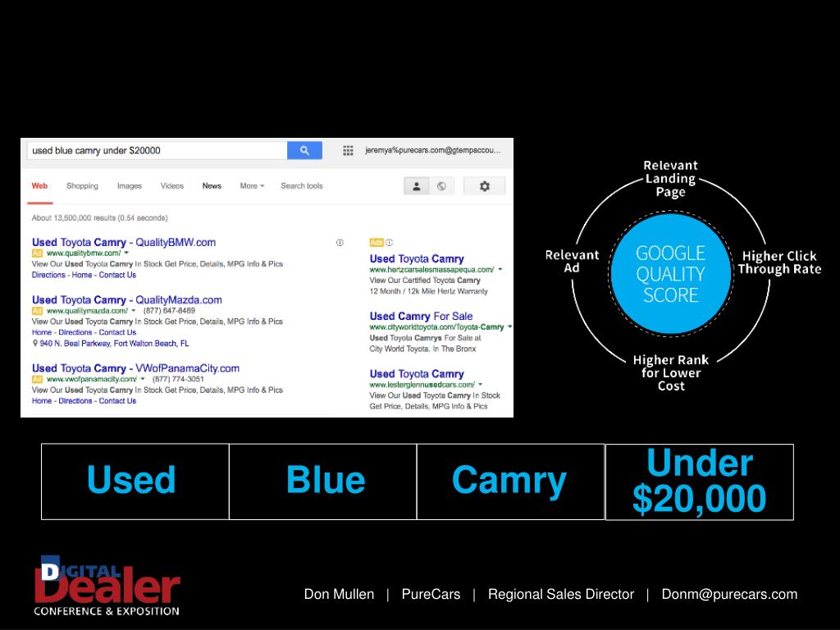
Task: Click the Camry keyword box
Action: coord(510,481)
